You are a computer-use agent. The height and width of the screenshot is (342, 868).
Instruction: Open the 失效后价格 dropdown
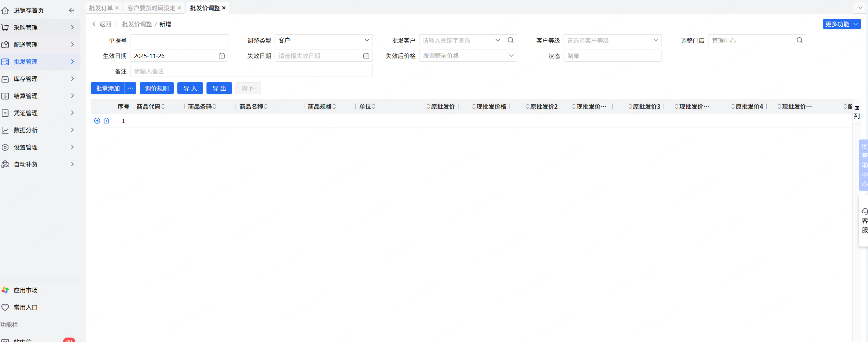tap(468, 56)
